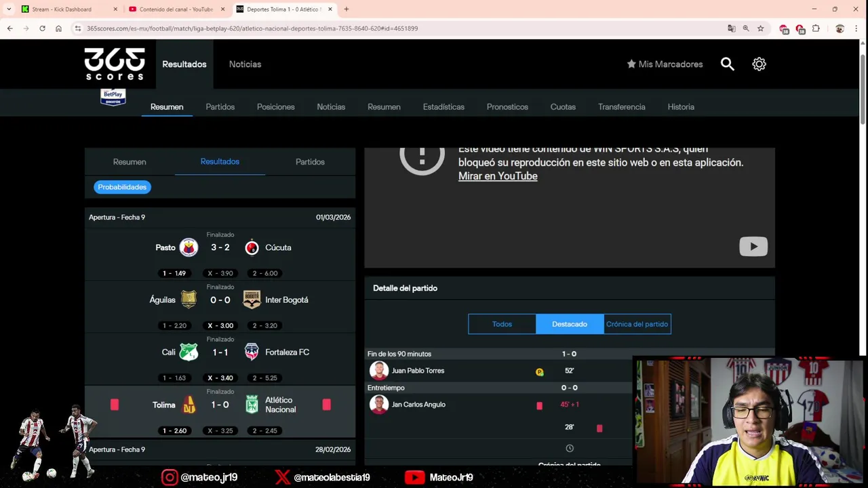
Task: Click odds 2 - 5.25 for Fortaleza
Action: 264,378
